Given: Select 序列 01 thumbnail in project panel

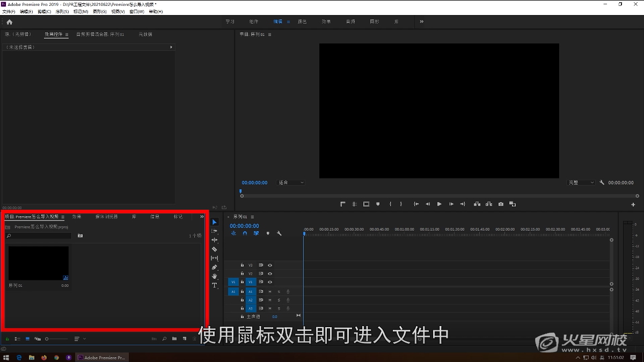Looking at the screenshot, I should pyautogui.click(x=38, y=263).
